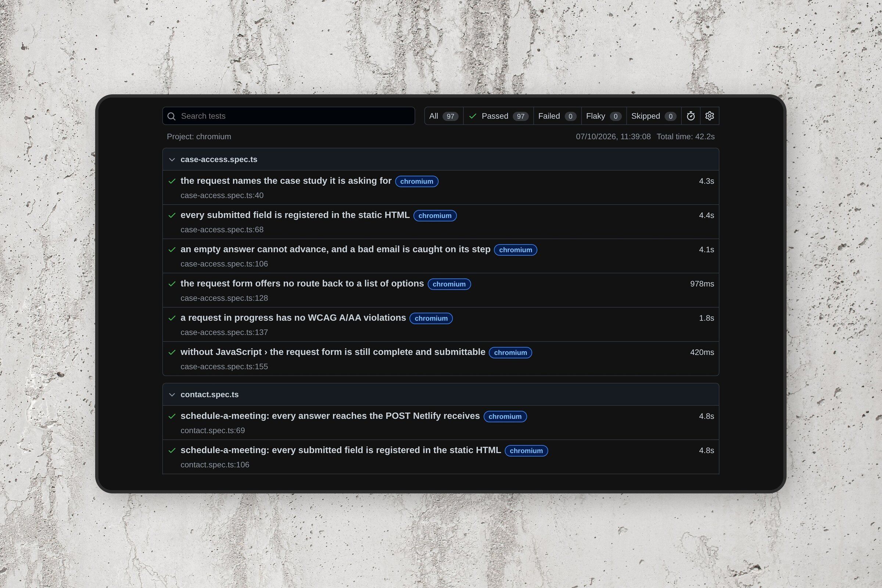Click location text case-access.spec.ts:155
The image size is (882, 588).
click(224, 367)
